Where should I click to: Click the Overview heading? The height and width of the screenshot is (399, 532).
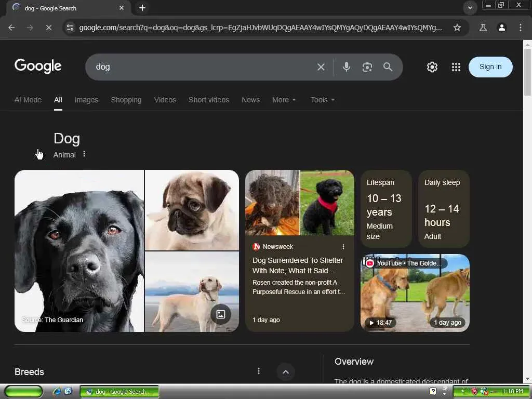tap(354, 362)
